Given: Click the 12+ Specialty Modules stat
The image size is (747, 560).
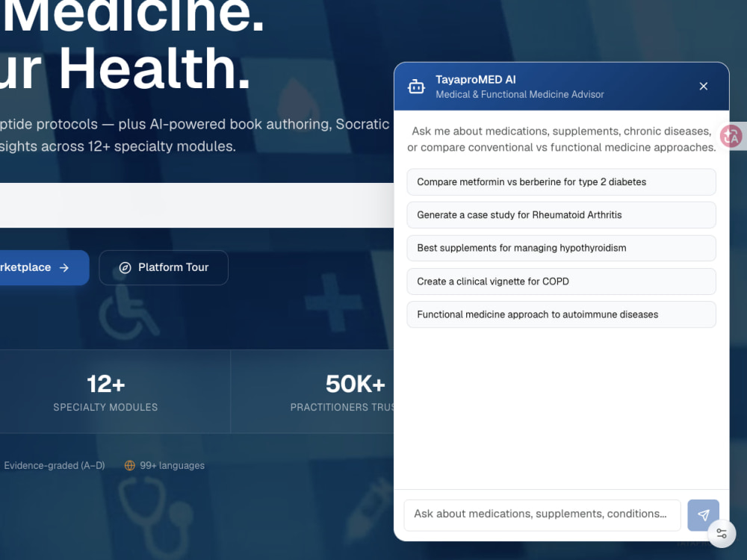Looking at the screenshot, I should point(105,392).
